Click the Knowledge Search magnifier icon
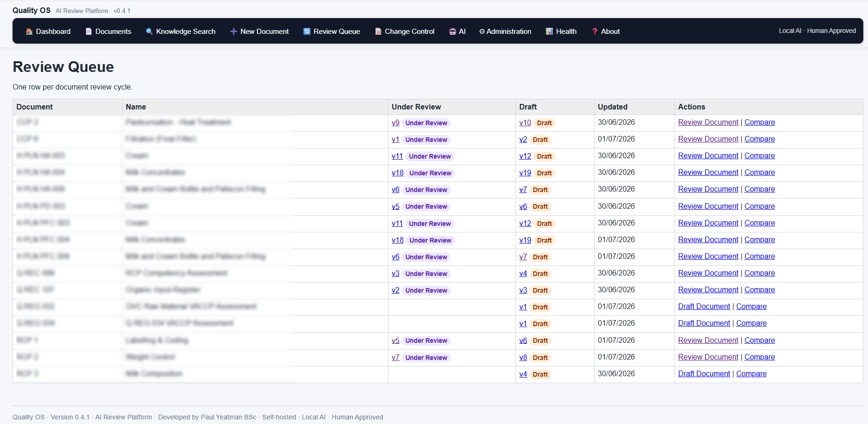This screenshot has height=424, width=868. click(149, 32)
